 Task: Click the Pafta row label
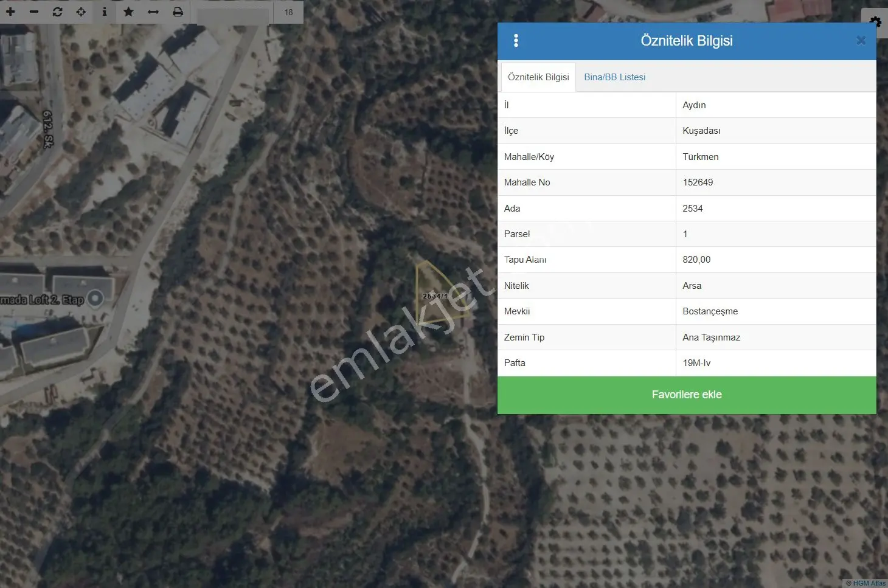click(515, 363)
